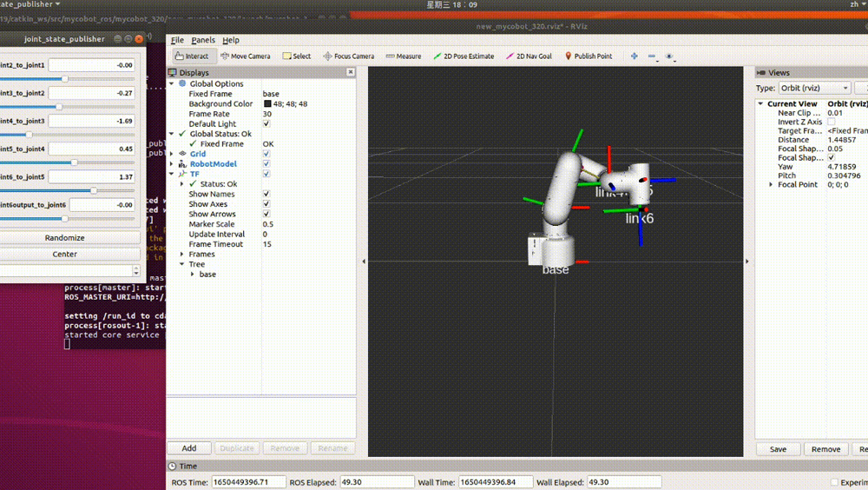Select the Interact tool

192,56
